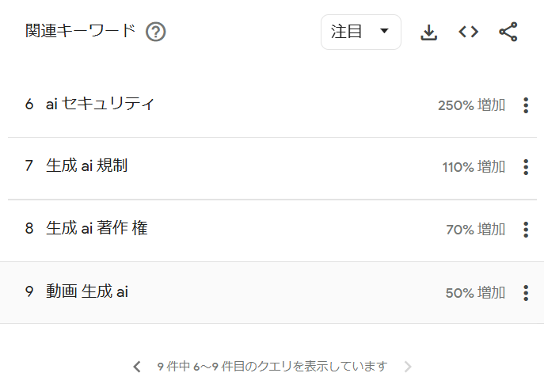Click the next page chevron
The image size is (544, 392).
point(408,367)
